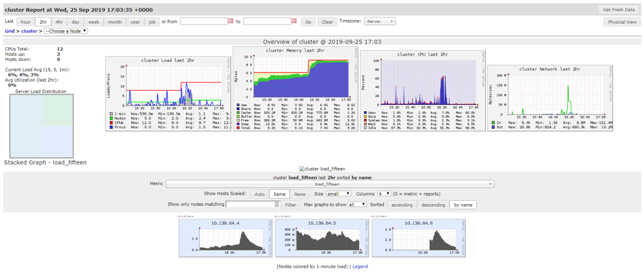This screenshot has width=644, height=273.
Task: Expand the Choose a Node dropdown
Action: [x=66, y=31]
